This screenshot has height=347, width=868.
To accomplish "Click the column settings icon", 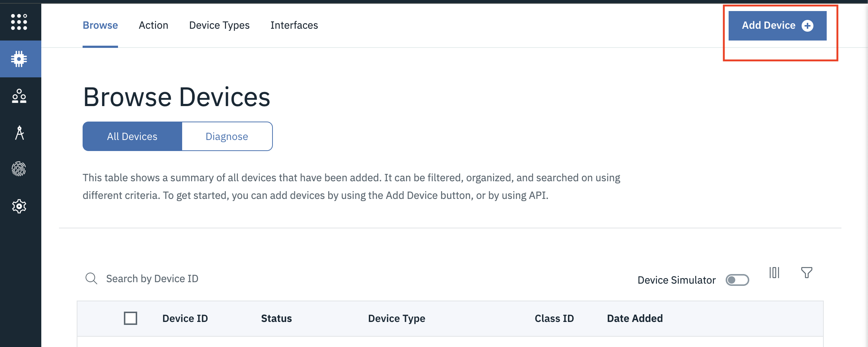I will coord(774,273).
